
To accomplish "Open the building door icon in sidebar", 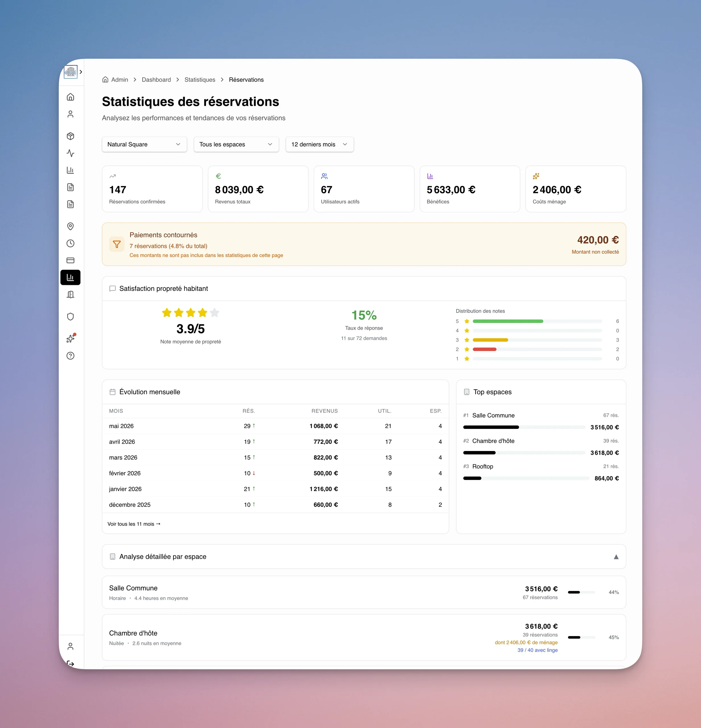I will point(70,295).
